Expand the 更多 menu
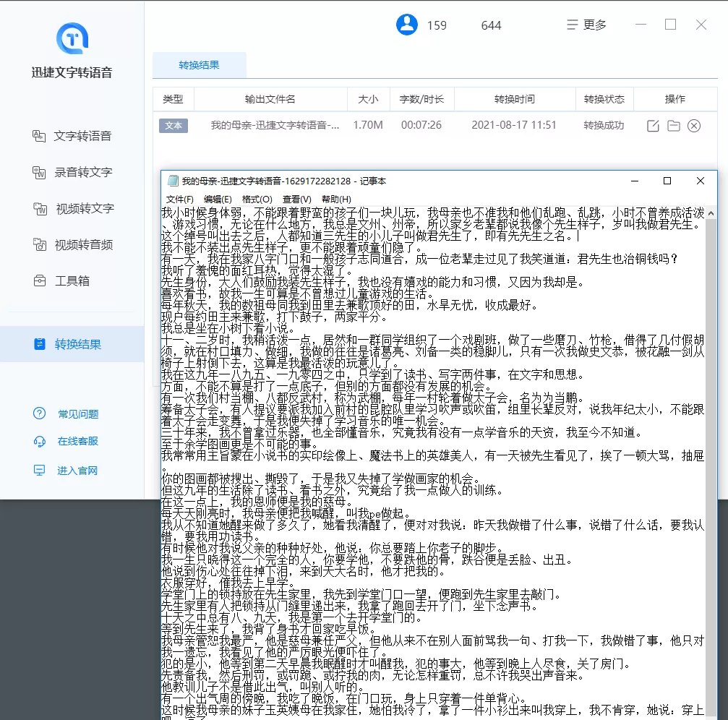Viewport: 728px width, 720px height. coord(587,25)
